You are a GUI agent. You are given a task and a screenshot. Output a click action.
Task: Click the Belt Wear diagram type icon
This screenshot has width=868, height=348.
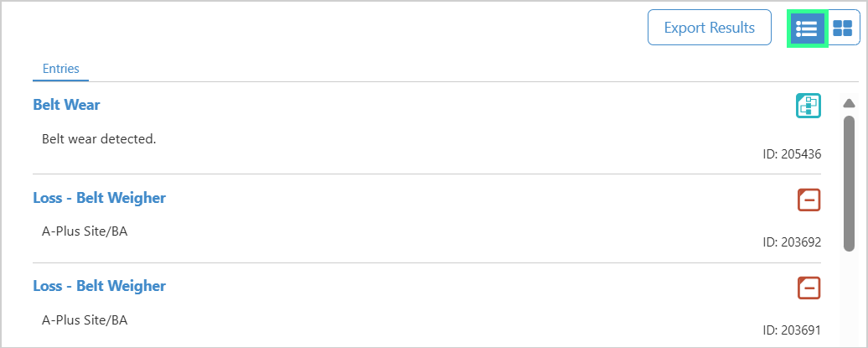point(809,106)
